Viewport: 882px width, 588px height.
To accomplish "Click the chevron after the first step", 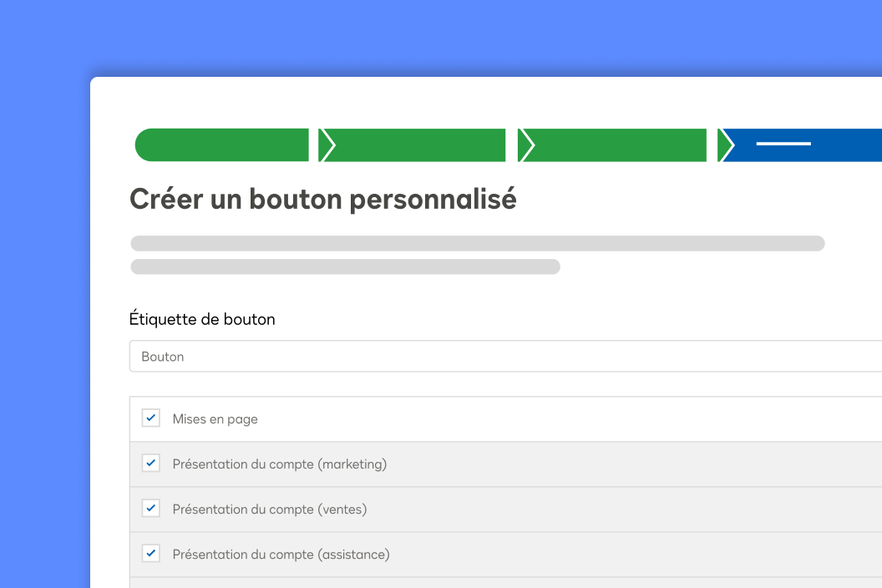I will pos(327,144).
